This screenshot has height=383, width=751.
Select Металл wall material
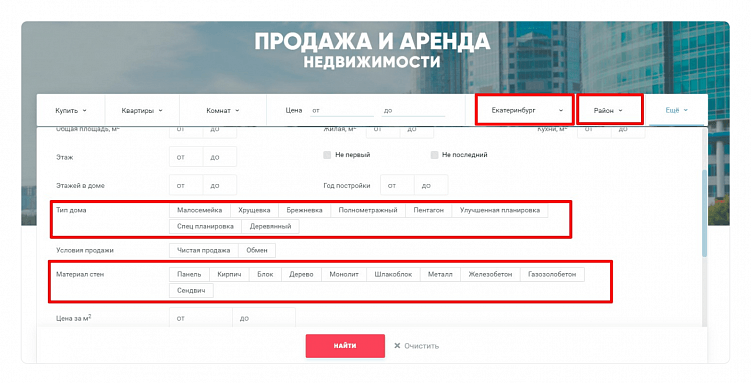(x=440, y=274)
